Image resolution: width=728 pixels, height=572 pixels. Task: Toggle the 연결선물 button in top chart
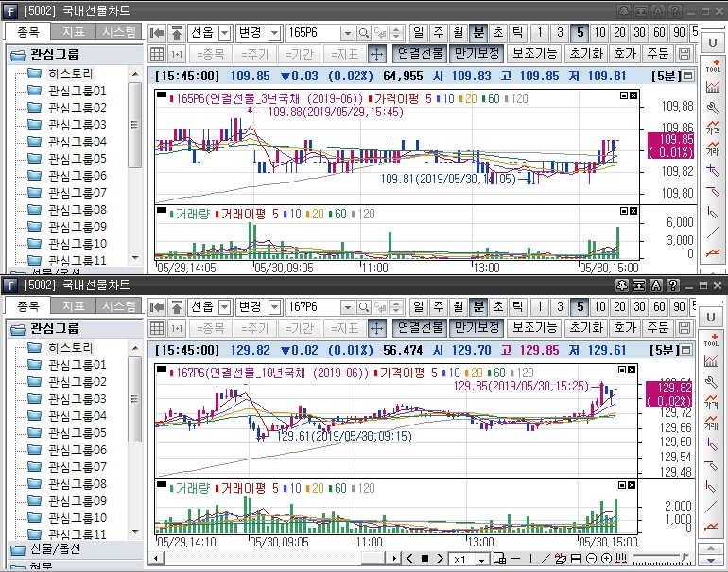point(419,54)
